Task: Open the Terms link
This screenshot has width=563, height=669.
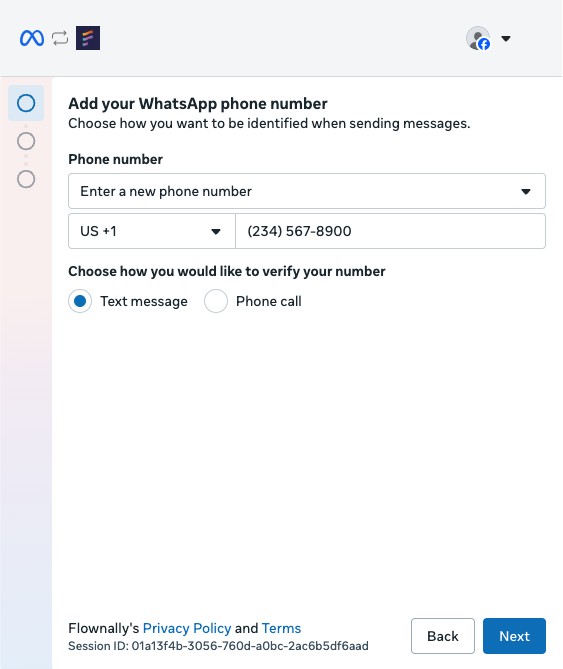Action: (x=282, y=628)
